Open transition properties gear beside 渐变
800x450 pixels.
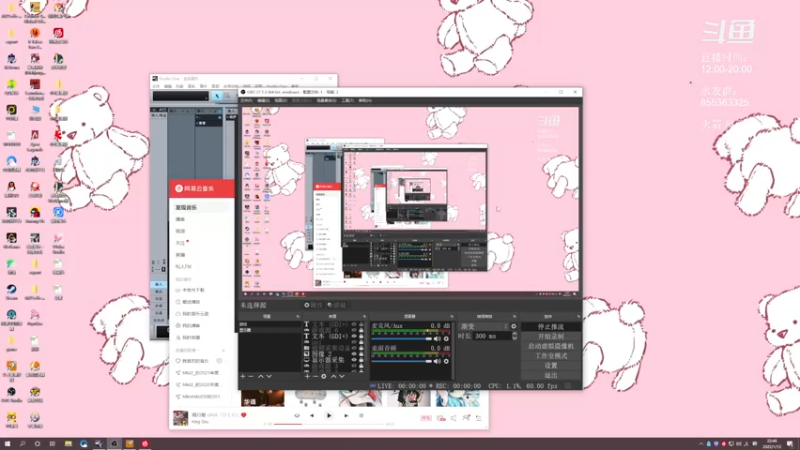pos(514,327)
